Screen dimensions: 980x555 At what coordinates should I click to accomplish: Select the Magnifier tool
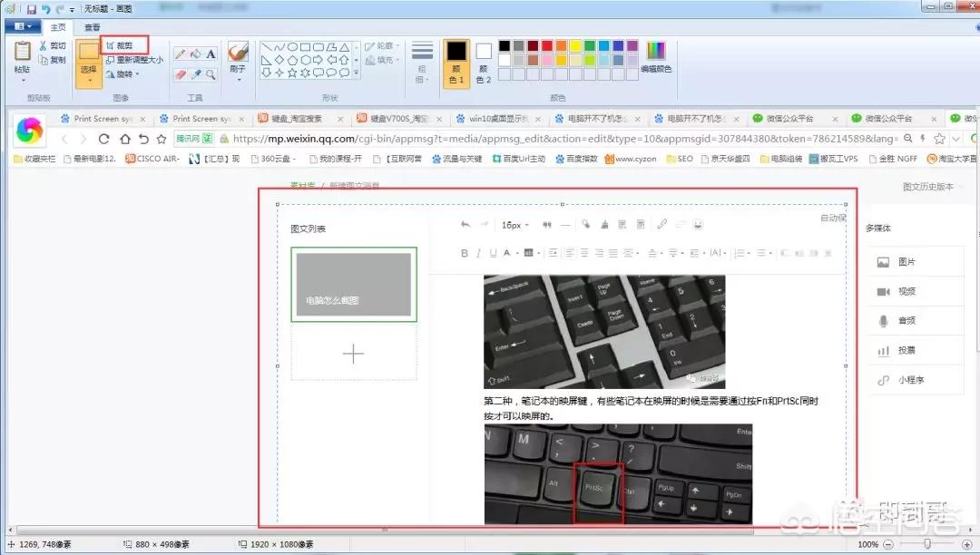click(211, 74)
